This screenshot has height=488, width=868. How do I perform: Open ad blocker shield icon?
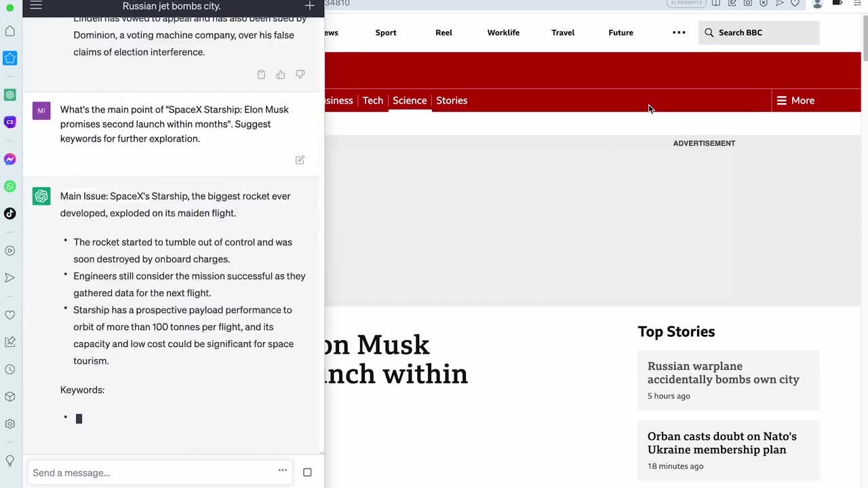point(764,3)
